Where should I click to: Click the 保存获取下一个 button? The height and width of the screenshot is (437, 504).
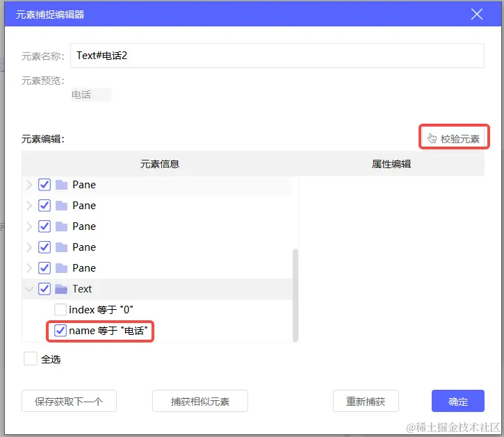pyautogui.click(x=69, y=401)
